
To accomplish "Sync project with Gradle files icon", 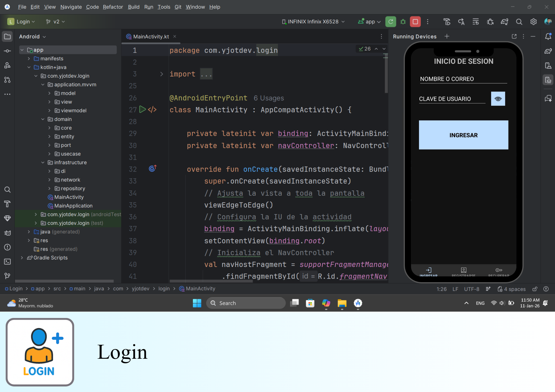I will [504, 22].
